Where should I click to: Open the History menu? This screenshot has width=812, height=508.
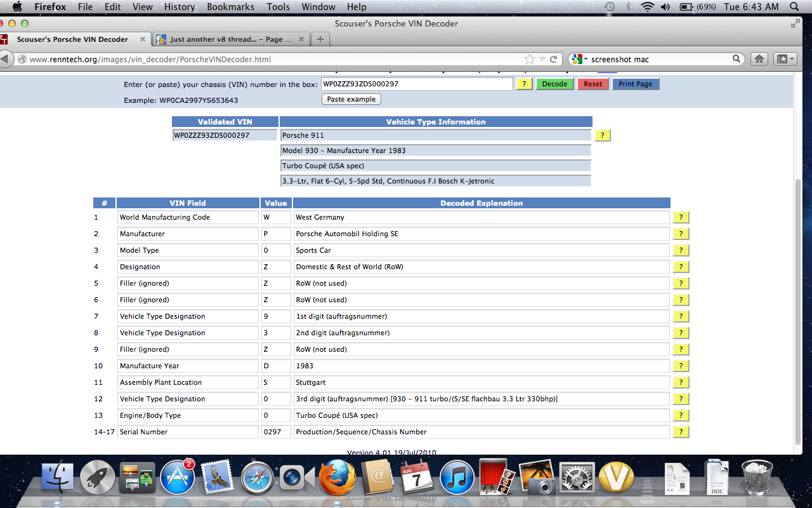180,7
